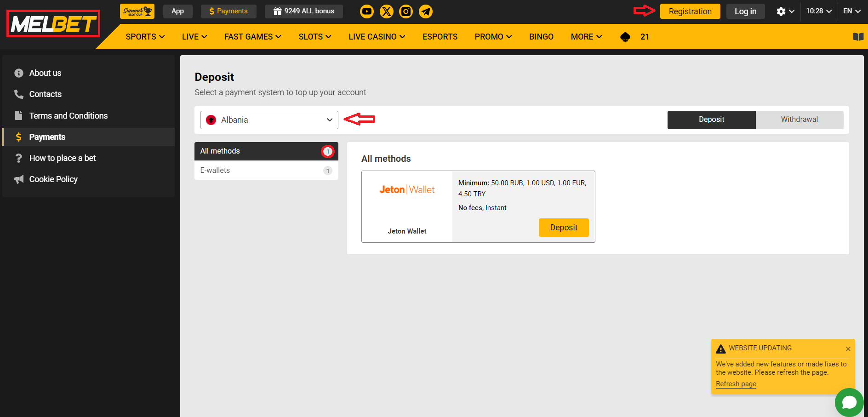Image resolution: width=868 pixels, height=417 pixels.
Task: Open the App download button
Action: (x=177, y=11)
